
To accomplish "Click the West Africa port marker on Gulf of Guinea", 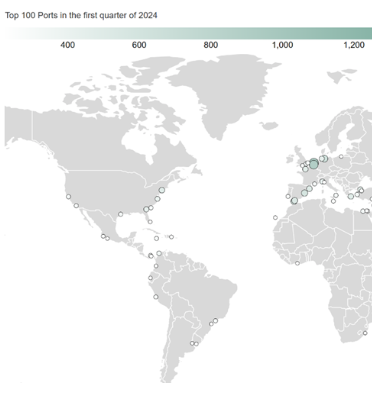I will click(297, 263).
